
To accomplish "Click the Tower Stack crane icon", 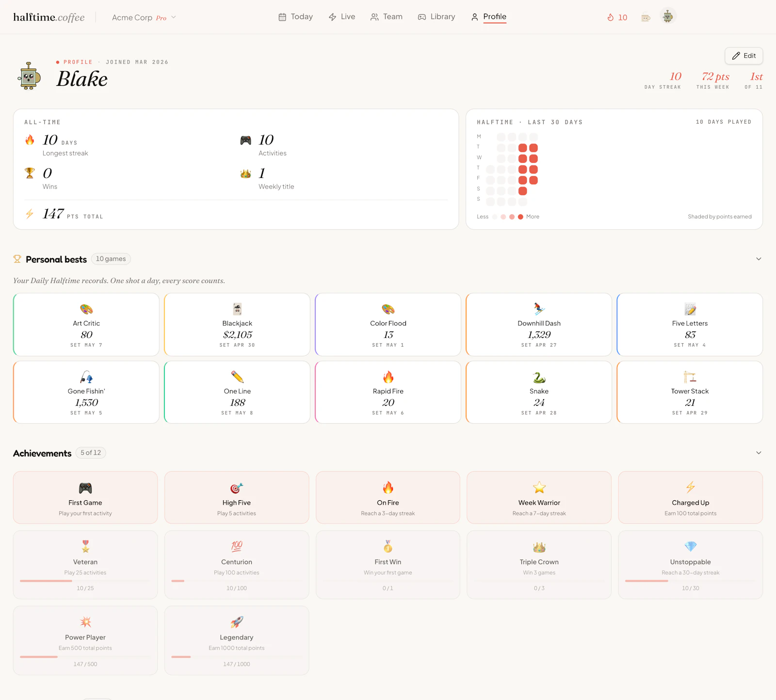I will click(690, 377).
